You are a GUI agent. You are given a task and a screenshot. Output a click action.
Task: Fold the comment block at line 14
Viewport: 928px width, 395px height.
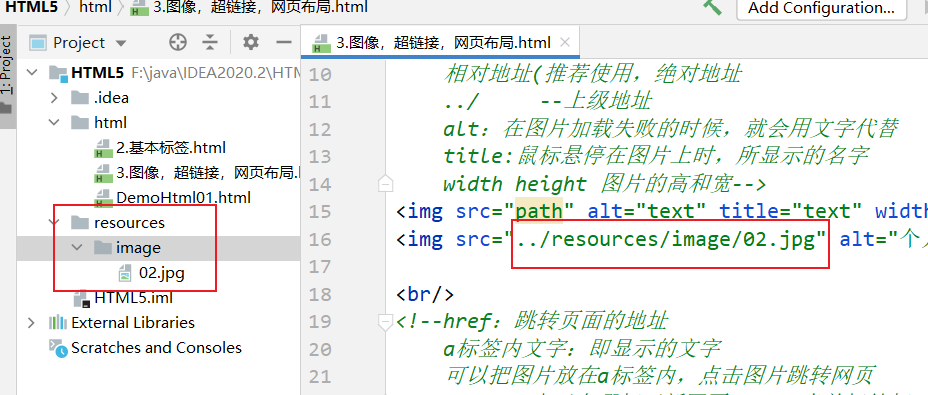tap(385, 185)
